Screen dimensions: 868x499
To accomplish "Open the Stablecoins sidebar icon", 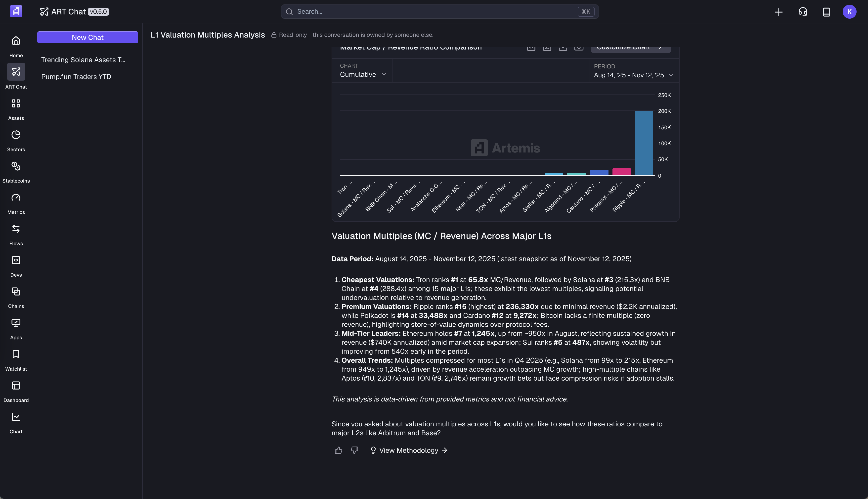I will [x=16, y=167].
